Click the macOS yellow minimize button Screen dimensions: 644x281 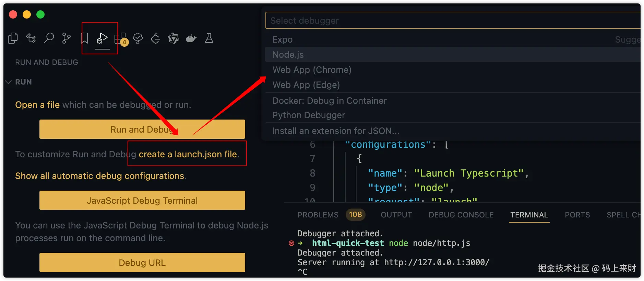(27, 14)
